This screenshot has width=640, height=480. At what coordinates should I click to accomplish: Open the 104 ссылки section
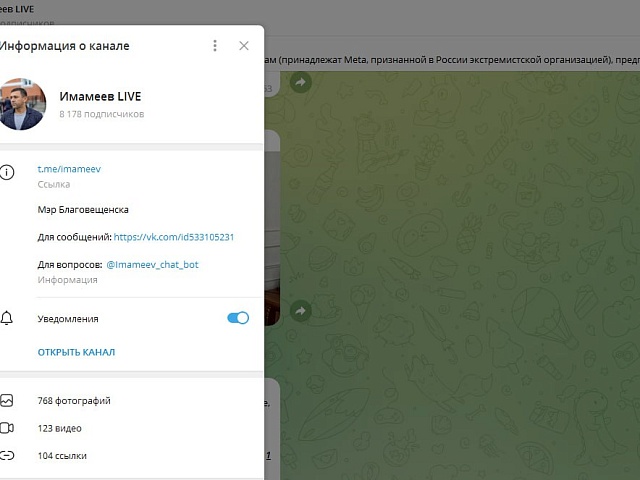click(62, 455)
